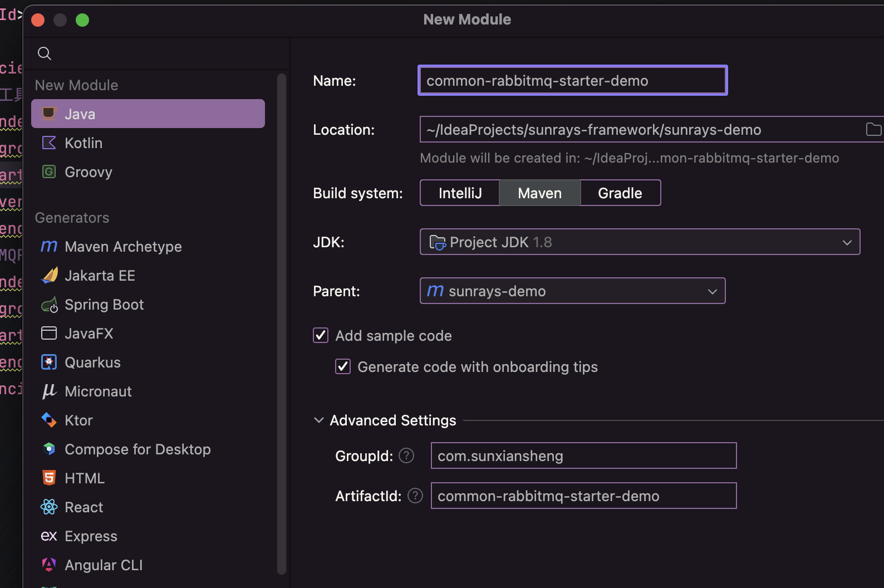Select the Jakarta EE generator entry
Image resolution: width=884 pixels, height=588 pixels.
[148, 275]
